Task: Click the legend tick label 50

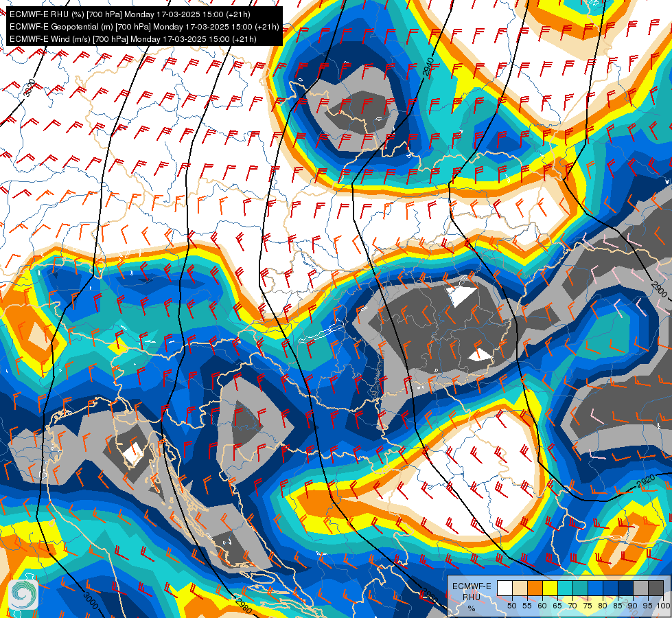Action: (x=511, y=606)
